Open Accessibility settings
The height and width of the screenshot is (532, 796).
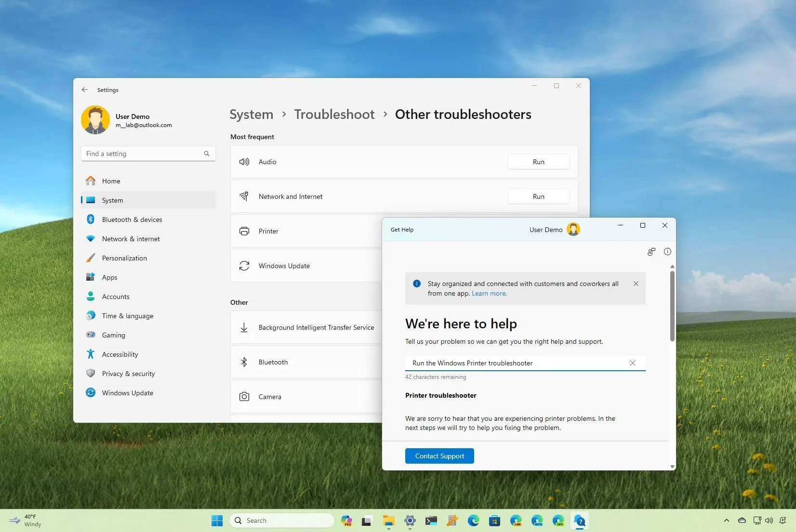point(148,354)
